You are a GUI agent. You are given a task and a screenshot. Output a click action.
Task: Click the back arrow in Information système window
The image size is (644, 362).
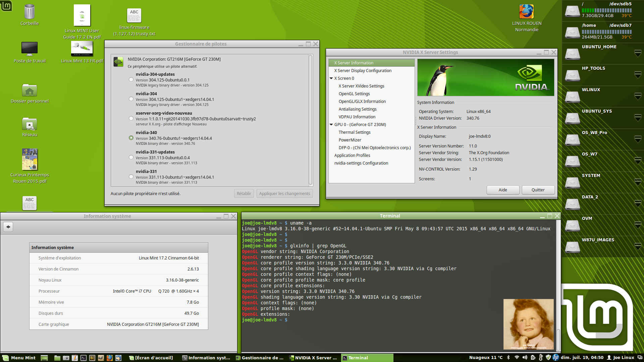[x=8, y=227]
